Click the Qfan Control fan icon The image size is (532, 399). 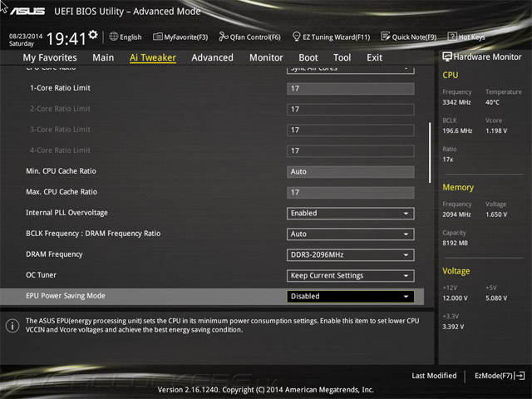pyautogui.click(x=224, y=37)
